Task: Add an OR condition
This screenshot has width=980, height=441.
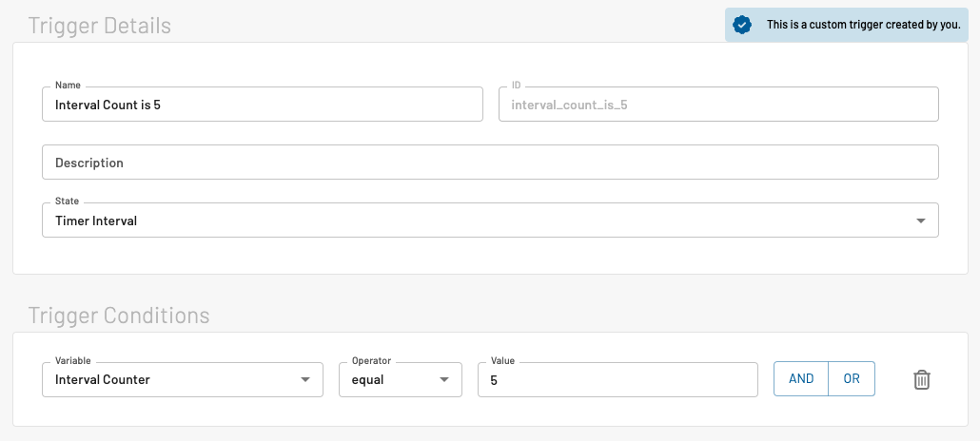Action: tap(852, 379)
